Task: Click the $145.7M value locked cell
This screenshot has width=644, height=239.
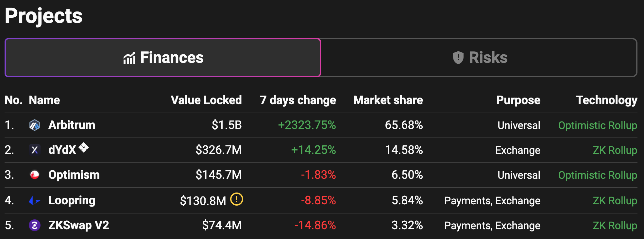Action: (x=219, y=175)
